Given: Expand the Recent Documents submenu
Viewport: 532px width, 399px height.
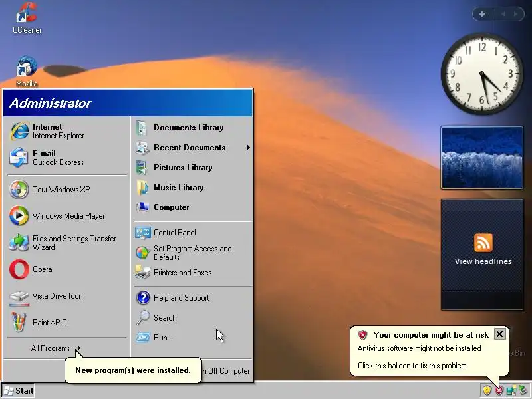Looking at the screenshot, I should coord(249,147).
